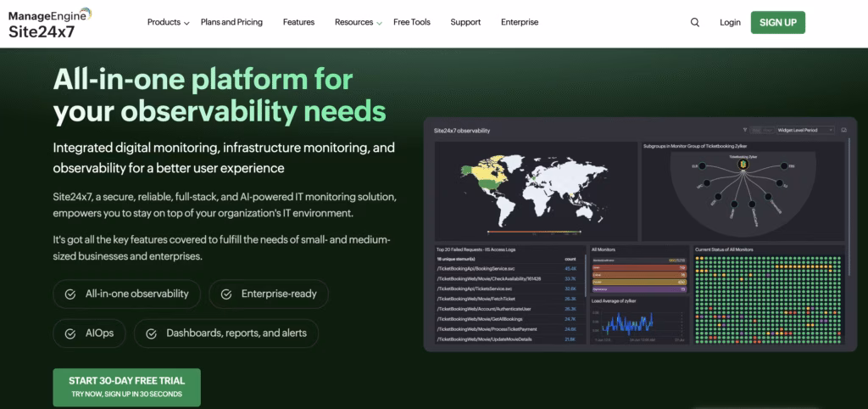Image resolution: width=868 pixels, height=409 pixels.
Task: Go to the Free Tools menu item
Action: pyautogui.click(x=412, y=23)
